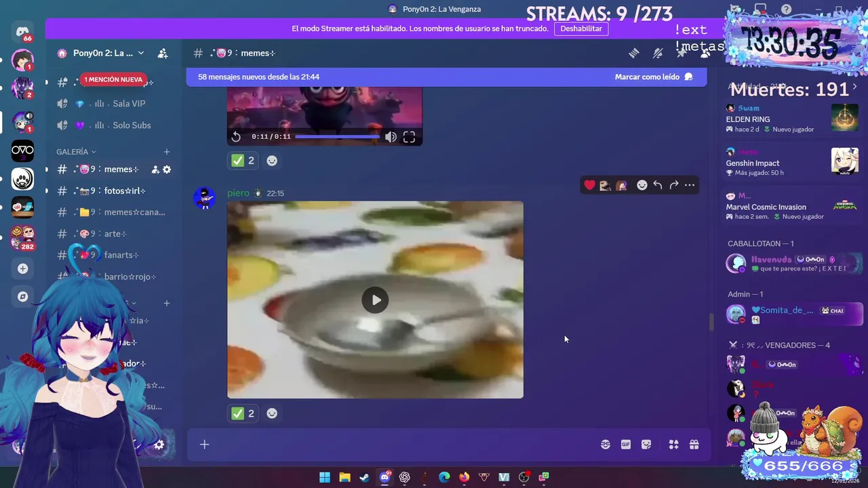
Task: Toggle muted notification bell in header
Action: (x=658, y=53)
